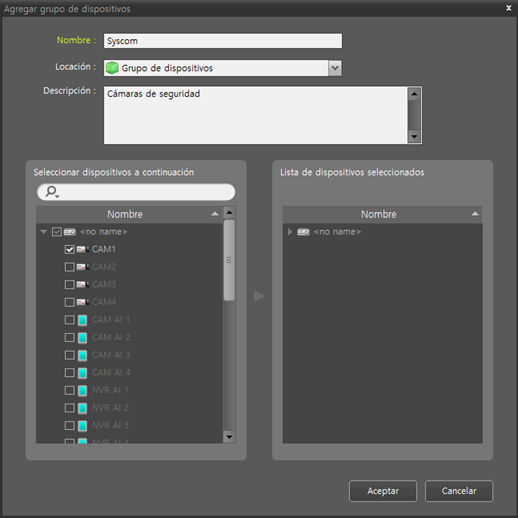Open the Locación dropdown arrow
This screenshot has height=518, width=518.
335,68
